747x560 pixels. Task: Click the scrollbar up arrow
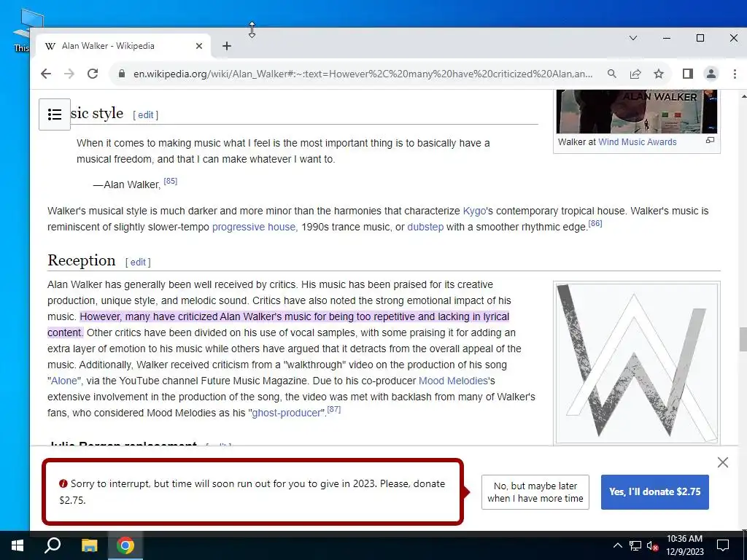(x=743, y=96)
